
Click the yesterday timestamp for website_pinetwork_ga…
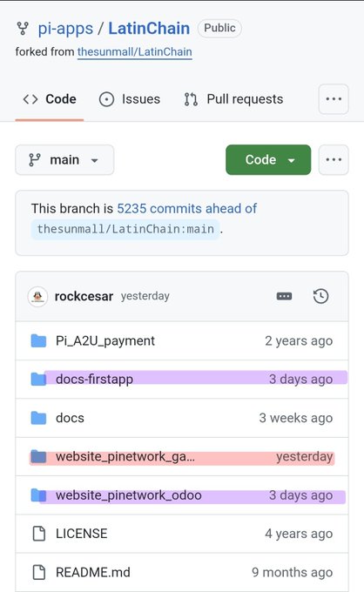304,457
